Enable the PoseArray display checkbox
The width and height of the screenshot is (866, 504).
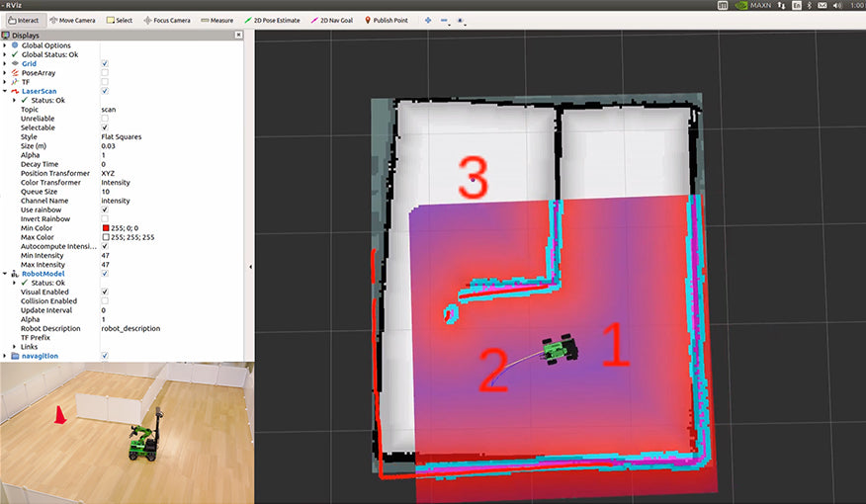(x=105, y=72)
